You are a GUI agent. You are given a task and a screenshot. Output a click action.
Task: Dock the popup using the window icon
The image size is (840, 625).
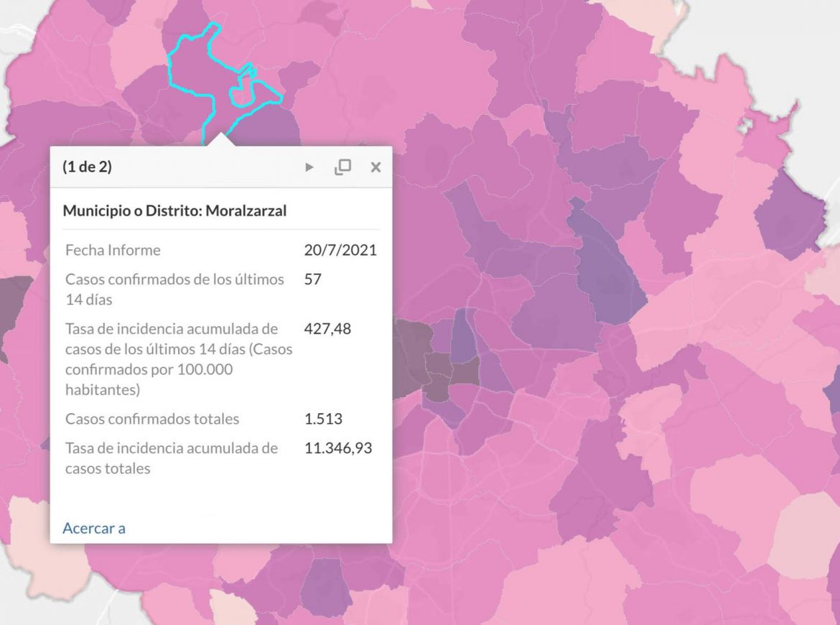point(343,167)
